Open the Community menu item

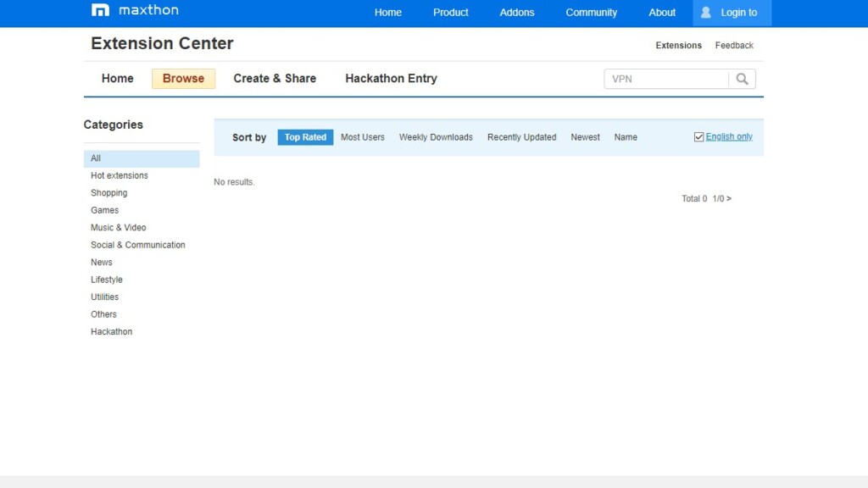[591, 12]
